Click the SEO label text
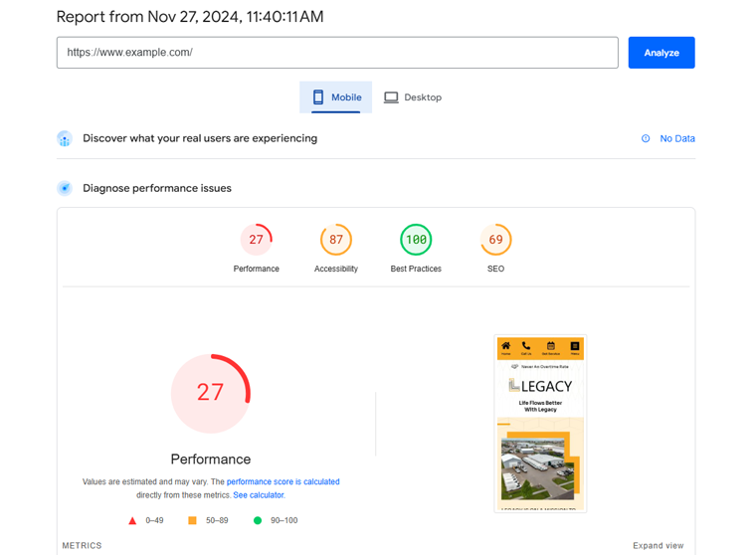The image size is (756, 555). pos(495,269)
